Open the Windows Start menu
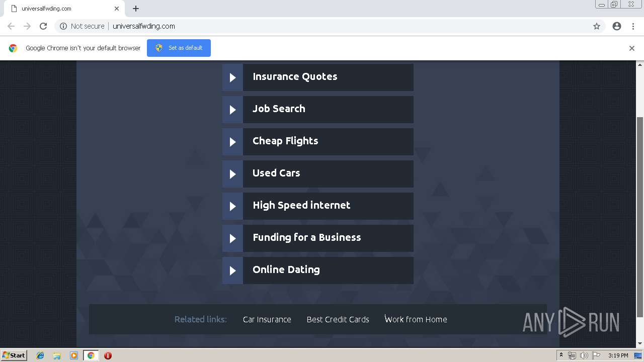 (14, 355)
